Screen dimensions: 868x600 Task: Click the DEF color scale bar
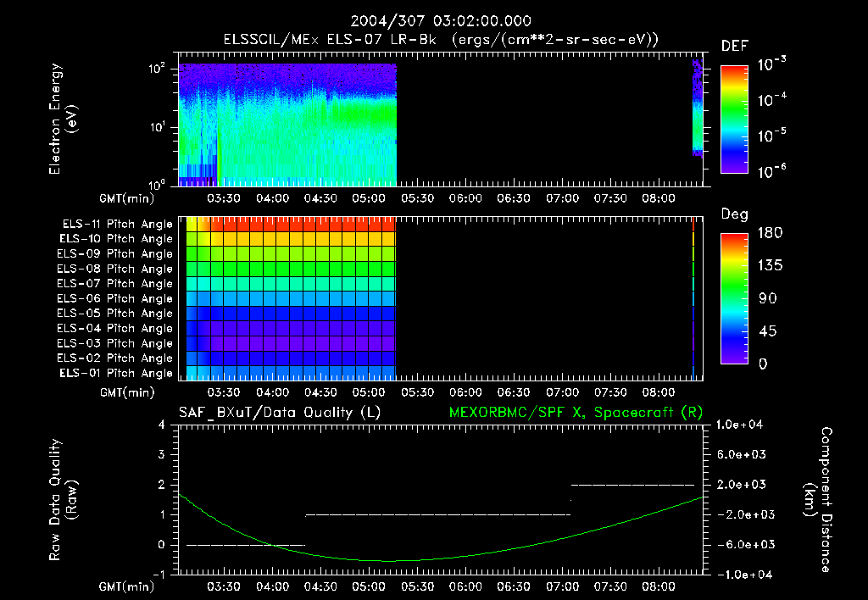(734, 119)
